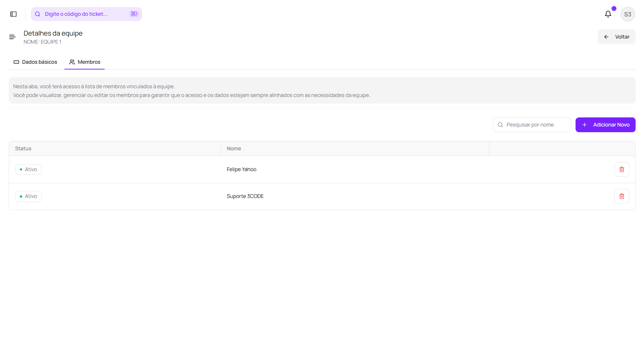Viewport: 644px width, 362px height.
Task: Click the Ativo badge for Suporte 3CODE
Action: point(29,196)
